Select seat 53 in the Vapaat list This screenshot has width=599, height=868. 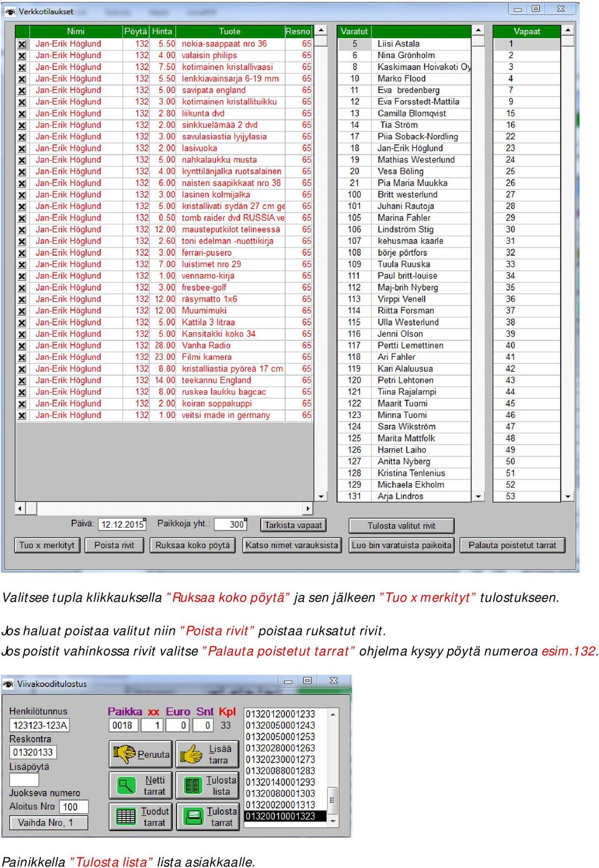coord(527,496)
